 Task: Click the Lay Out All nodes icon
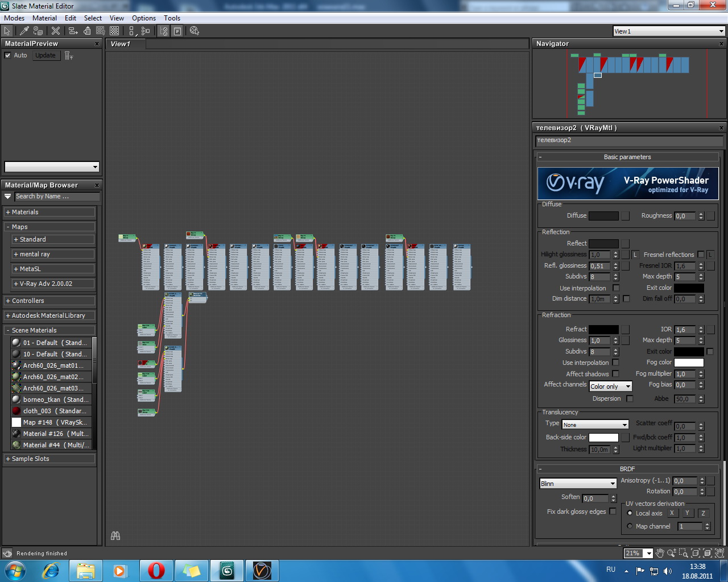tap(131, 31)
